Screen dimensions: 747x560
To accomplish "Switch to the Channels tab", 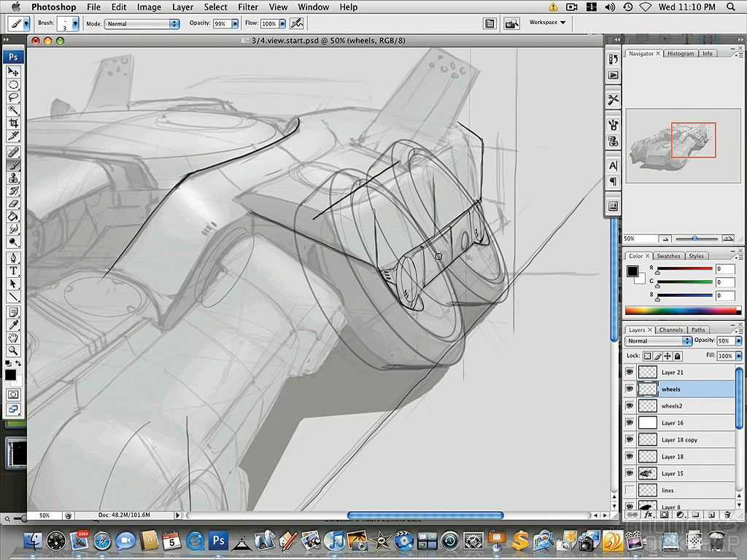I will click(671, 330).
